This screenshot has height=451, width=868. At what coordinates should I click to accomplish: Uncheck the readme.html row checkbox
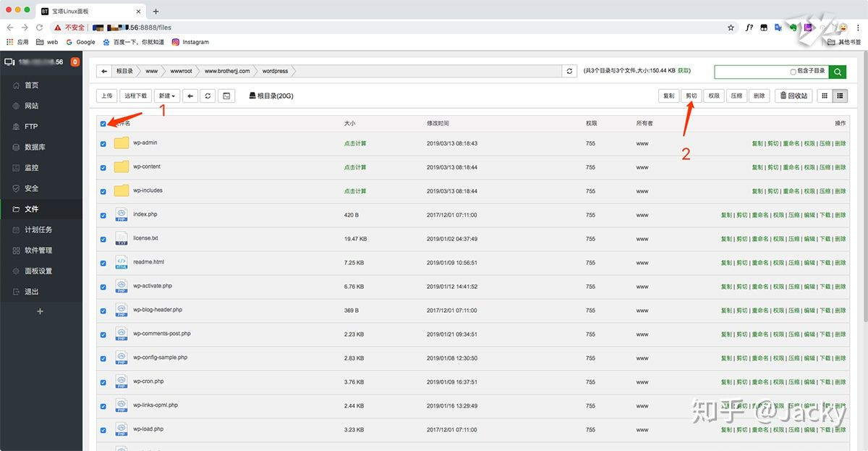[x=103, y=264]
